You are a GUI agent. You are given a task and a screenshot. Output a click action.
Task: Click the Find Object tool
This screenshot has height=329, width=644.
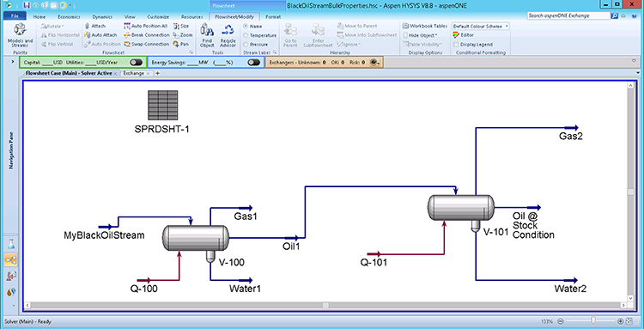click(207, 35)
